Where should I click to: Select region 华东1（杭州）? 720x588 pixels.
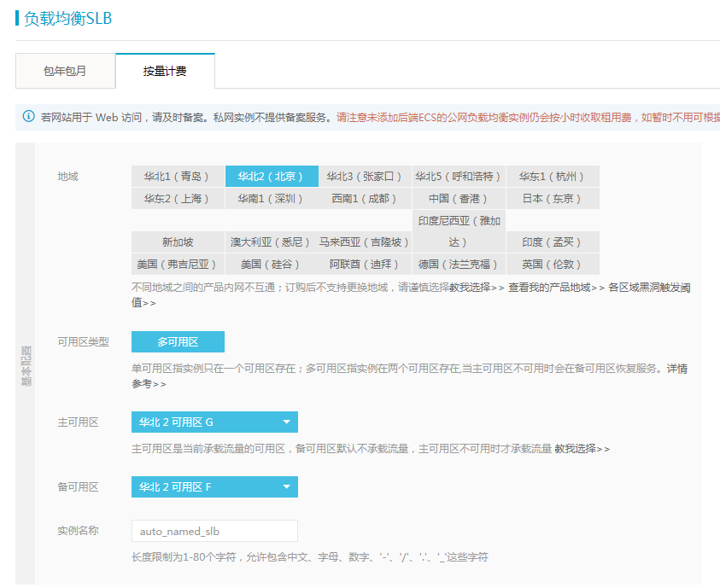[553, 176]
